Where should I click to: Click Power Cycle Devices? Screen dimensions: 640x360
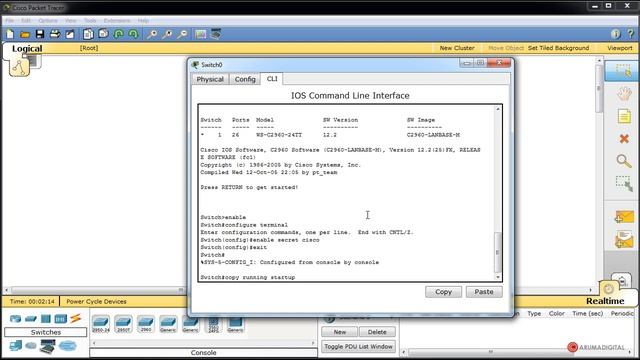coord(96,301)
